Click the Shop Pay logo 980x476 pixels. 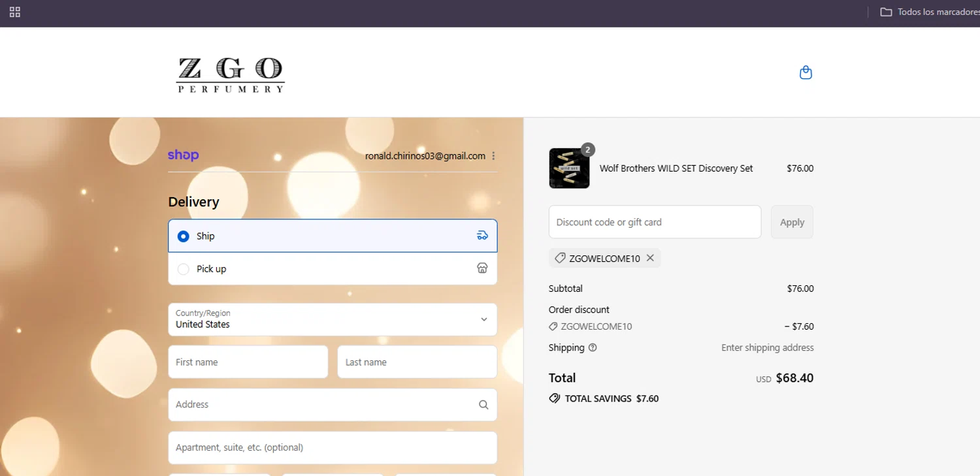[183, 155]
